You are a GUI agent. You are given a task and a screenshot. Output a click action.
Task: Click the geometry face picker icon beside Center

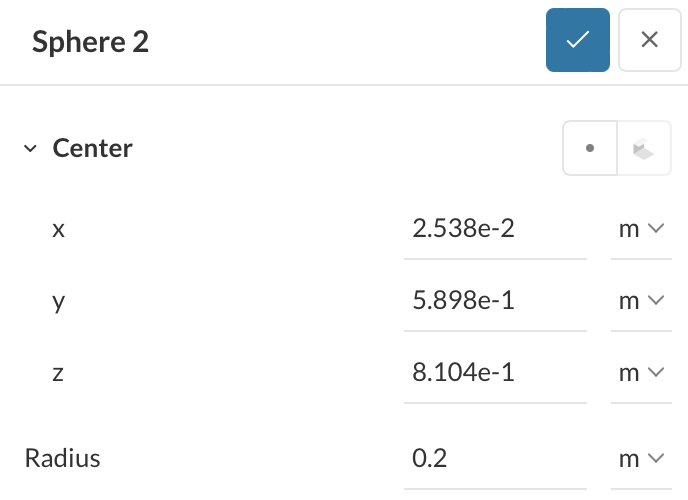coord(643,149)
